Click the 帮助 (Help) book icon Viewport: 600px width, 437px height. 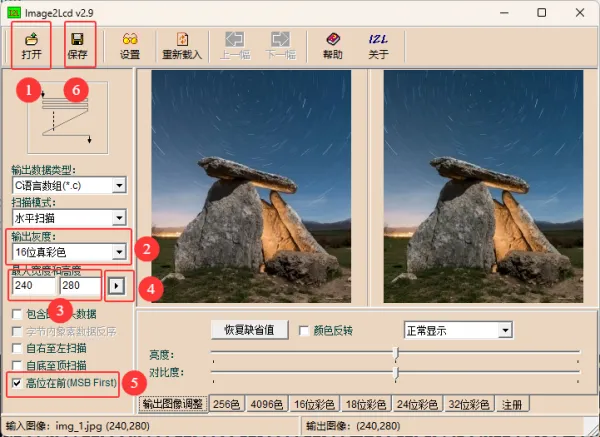coord(332,45)
